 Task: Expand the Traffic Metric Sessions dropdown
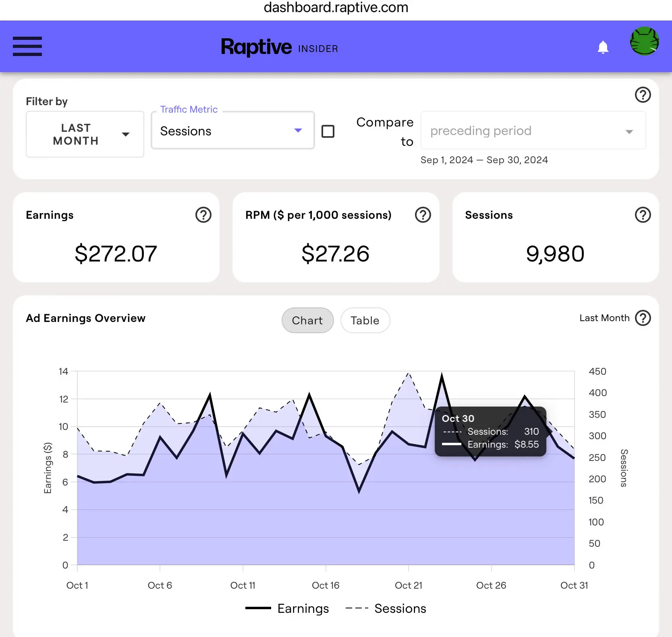tap(233, 131)
